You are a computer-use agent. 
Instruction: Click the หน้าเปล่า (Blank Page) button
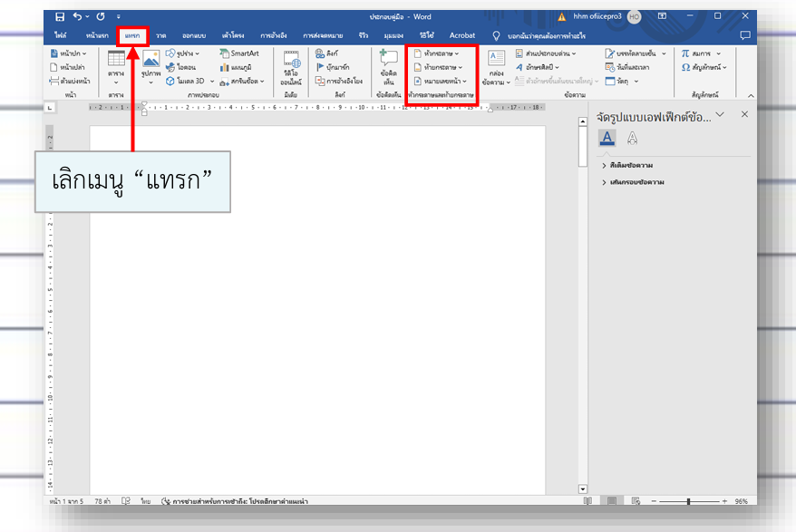tap(69, 67)
